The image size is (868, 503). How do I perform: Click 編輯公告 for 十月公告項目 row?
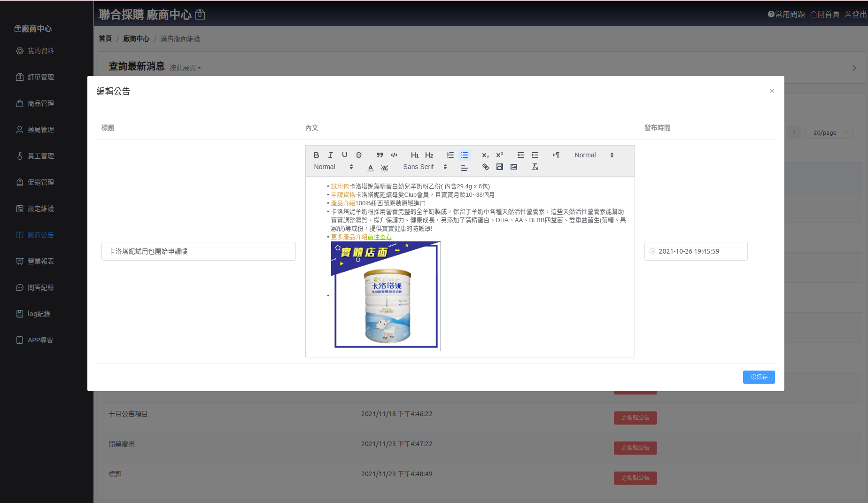(x=635, y=418)
